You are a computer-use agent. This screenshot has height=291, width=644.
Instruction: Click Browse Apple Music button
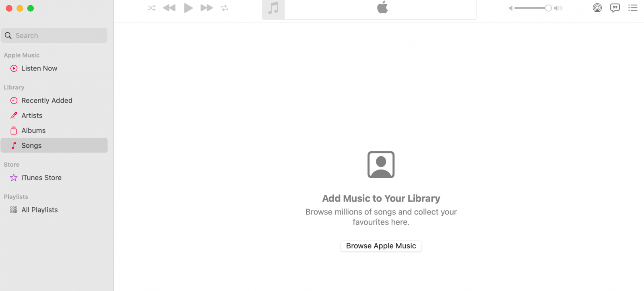pyautogui.click(x=381, y=246)
